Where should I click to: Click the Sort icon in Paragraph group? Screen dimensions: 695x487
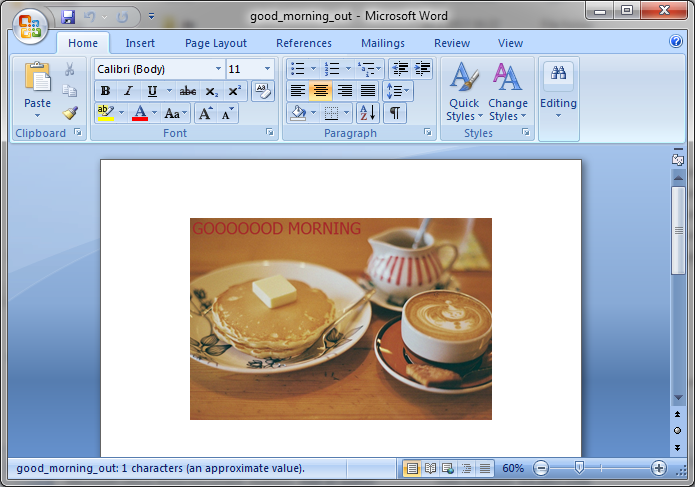coord(366,113)
